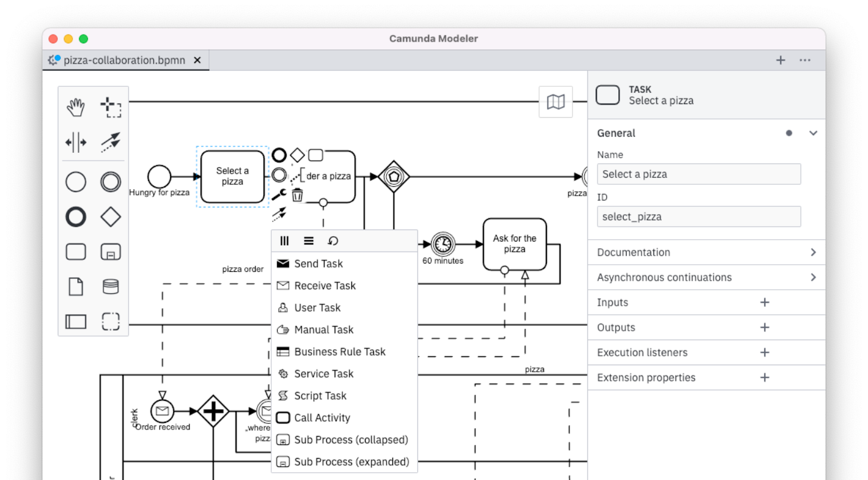Click the ID input field

699,217
